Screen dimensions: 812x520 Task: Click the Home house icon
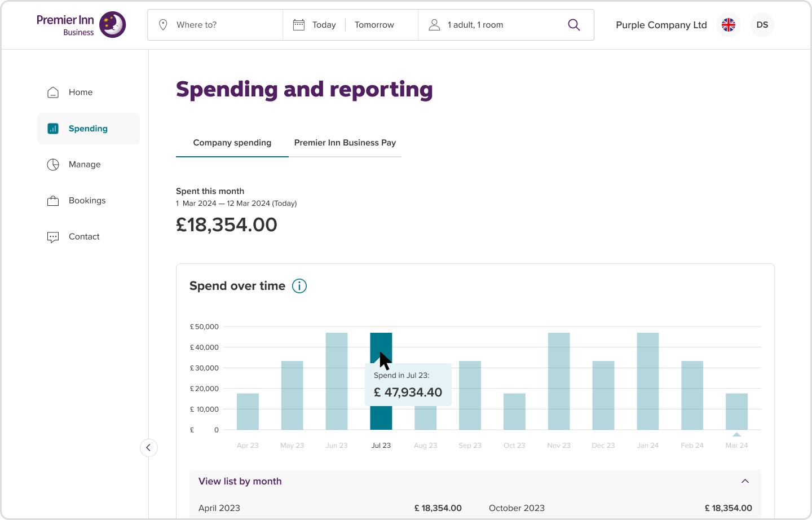tap(53, 92)
